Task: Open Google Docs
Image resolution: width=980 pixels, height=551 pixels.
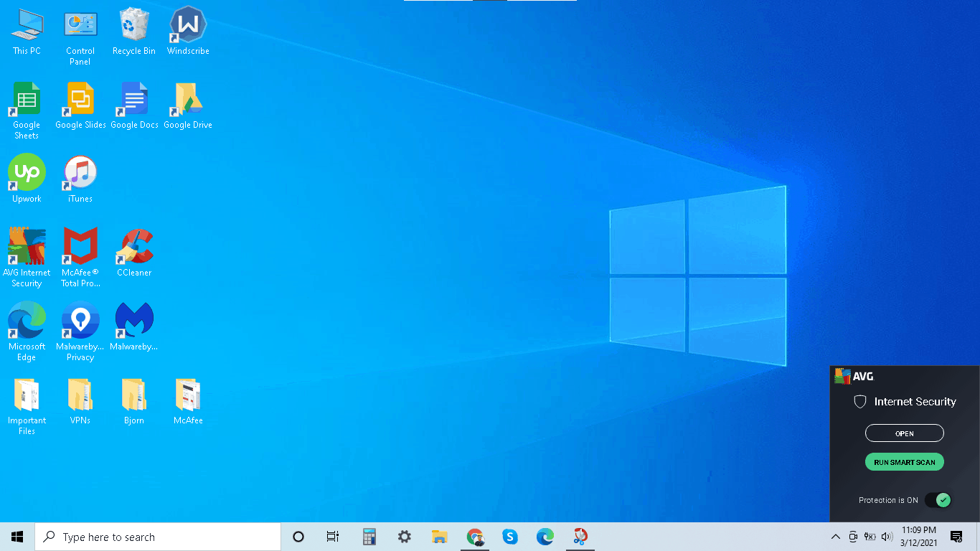Action: pyautogui.click(x=133, y=100)
